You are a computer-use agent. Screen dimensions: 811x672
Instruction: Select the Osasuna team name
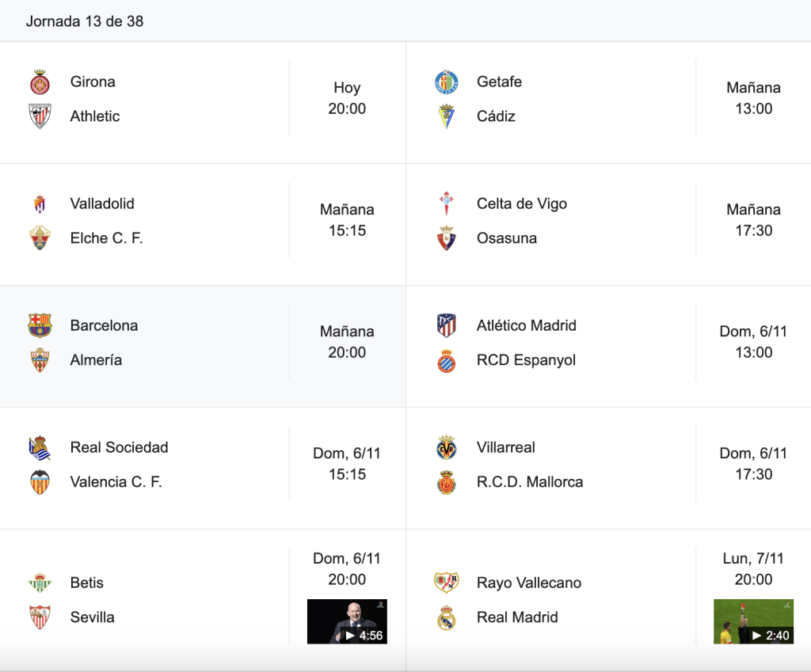tap(507, 238)
